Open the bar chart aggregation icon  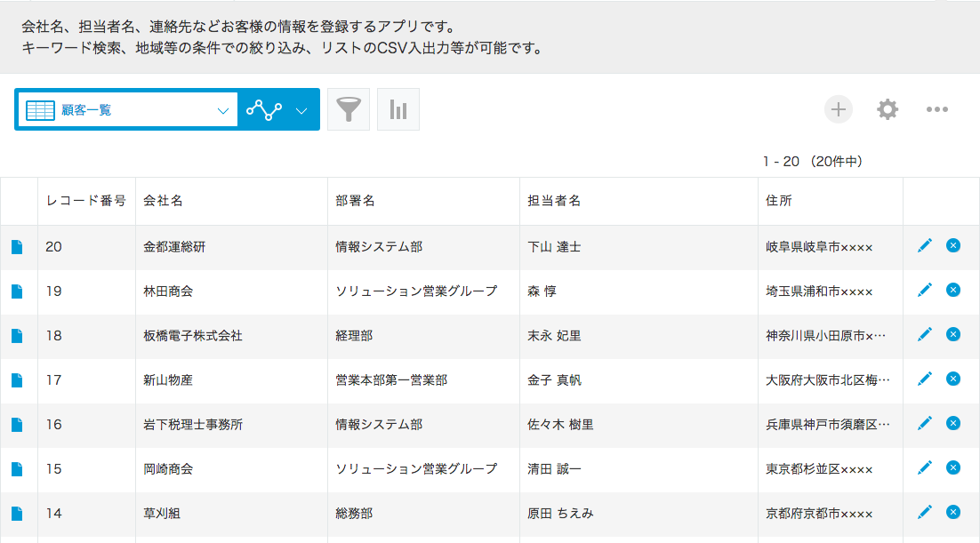398,109
